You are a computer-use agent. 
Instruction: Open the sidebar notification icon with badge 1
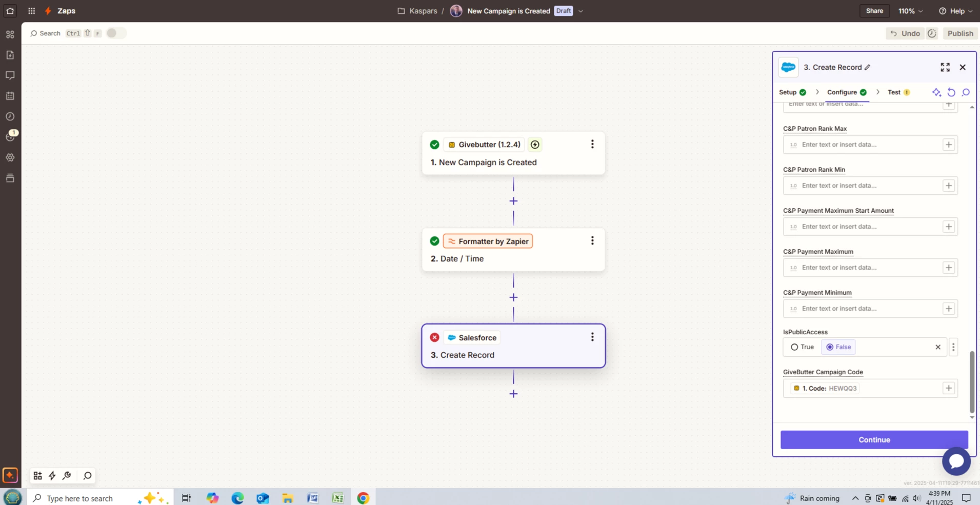tap(11, 136)
